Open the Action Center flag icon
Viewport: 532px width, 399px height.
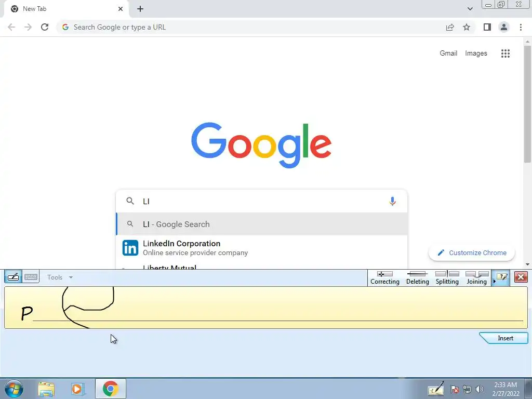click(455, 389)
